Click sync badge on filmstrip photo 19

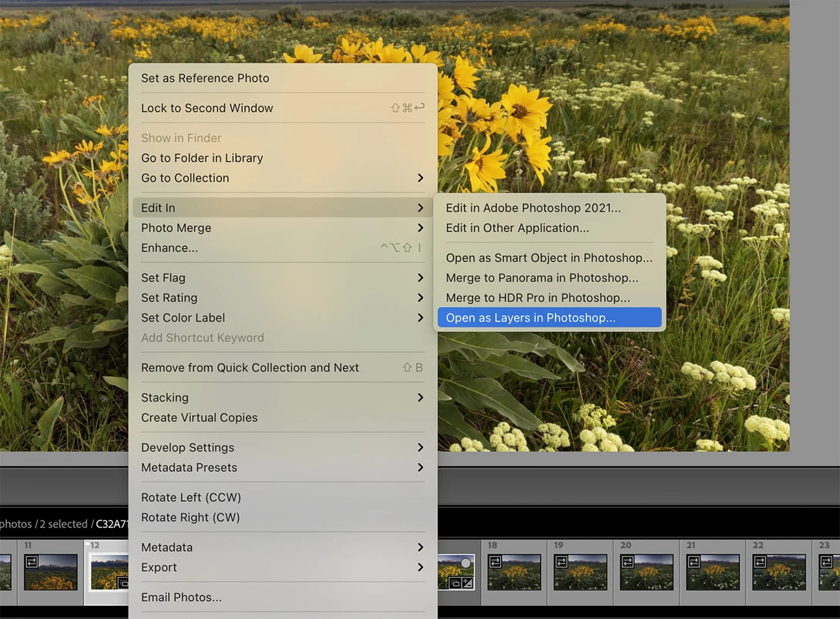(x=562, y=562)
